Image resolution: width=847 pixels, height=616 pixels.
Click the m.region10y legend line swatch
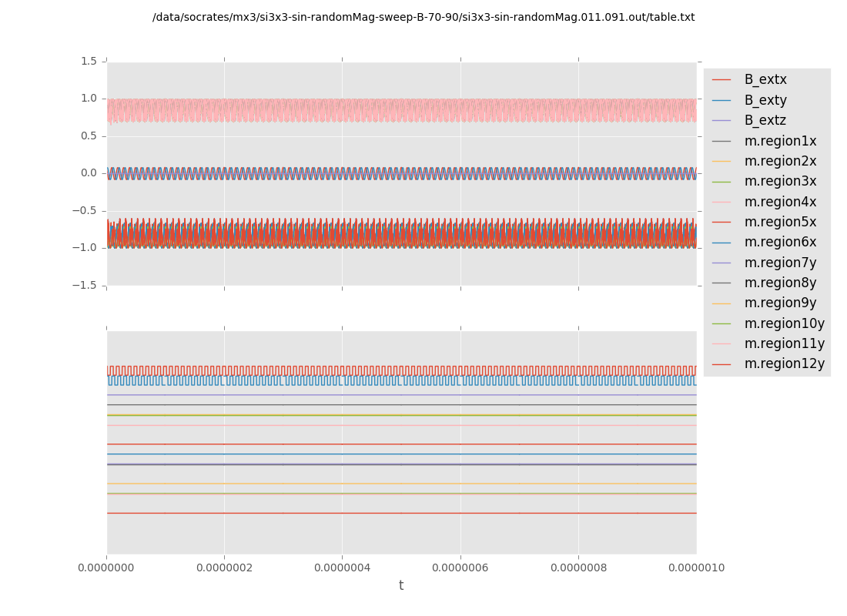721,323
